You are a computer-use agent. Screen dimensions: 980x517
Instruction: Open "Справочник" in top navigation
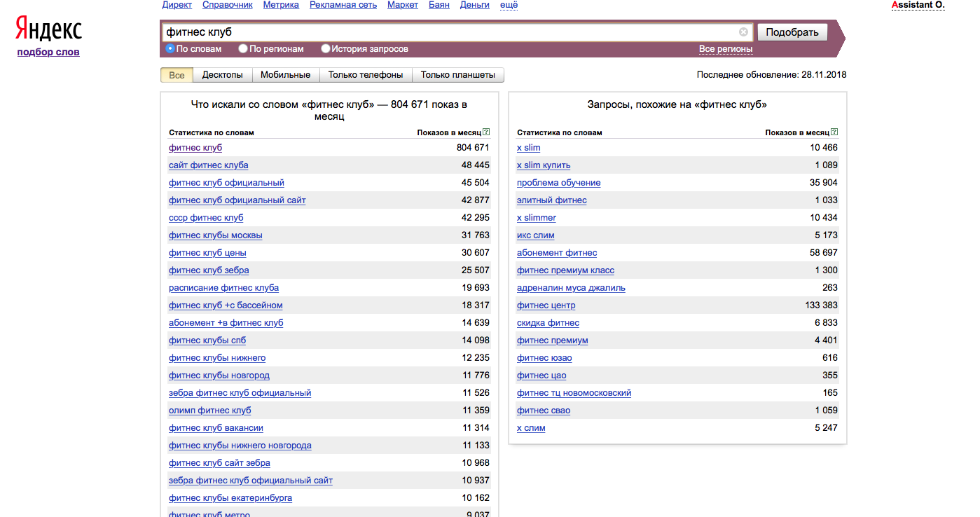tap(228, 5)
